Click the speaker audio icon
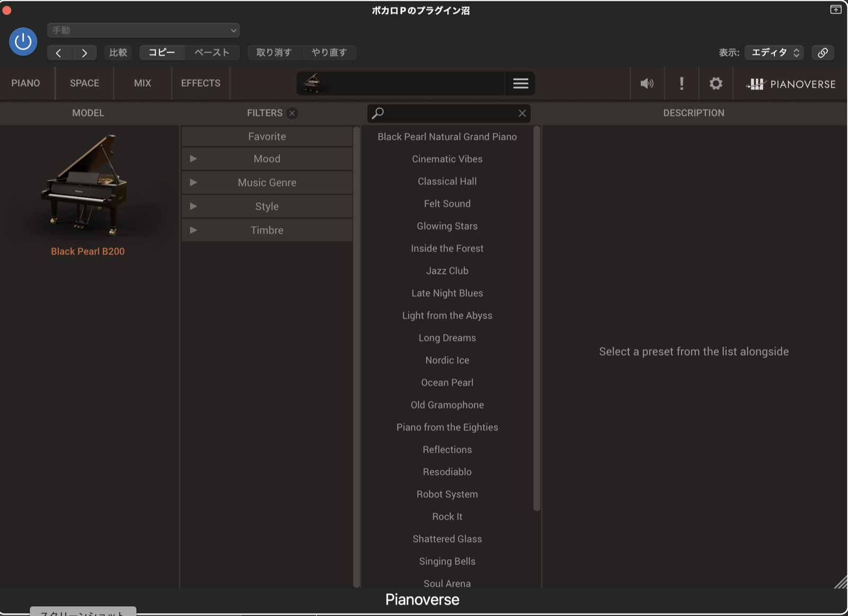 647,83
